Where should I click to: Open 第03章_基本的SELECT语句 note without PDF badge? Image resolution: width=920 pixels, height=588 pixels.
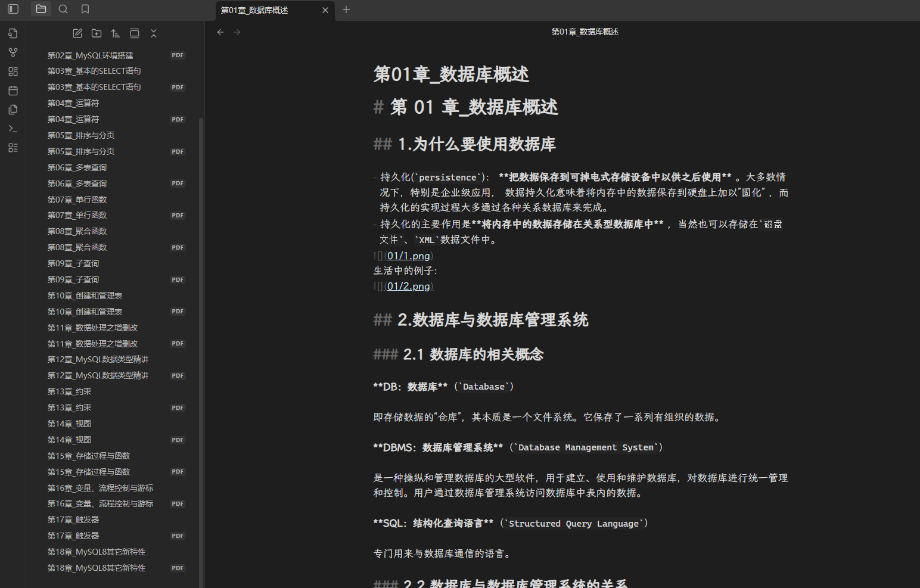pos(116,71)
